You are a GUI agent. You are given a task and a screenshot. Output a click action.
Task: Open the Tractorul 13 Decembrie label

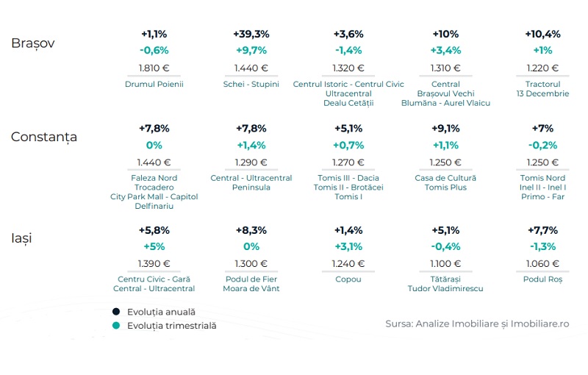(x=542, y=89)
